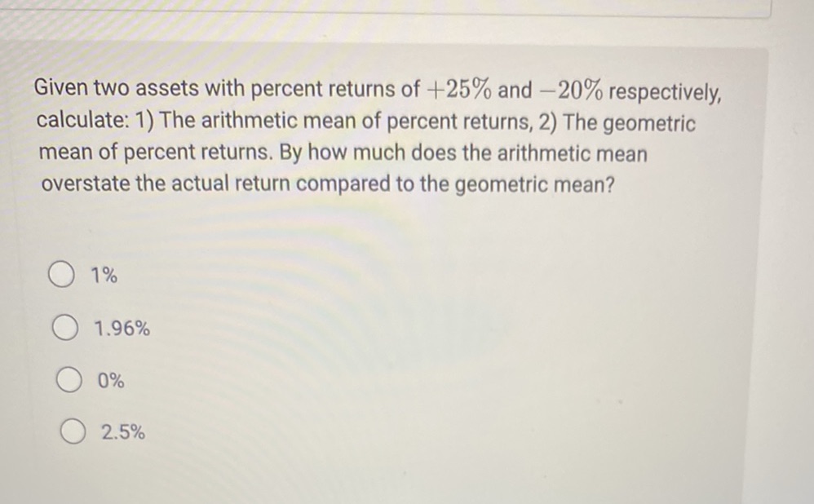814x504 pixels.
Task: Click the radio button beside 0%
Action: (x=69, y=379)
